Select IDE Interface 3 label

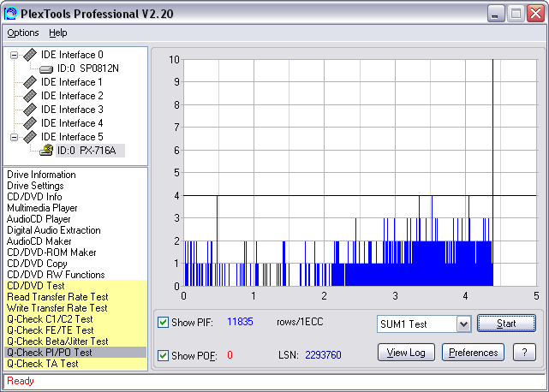[72, 110]
